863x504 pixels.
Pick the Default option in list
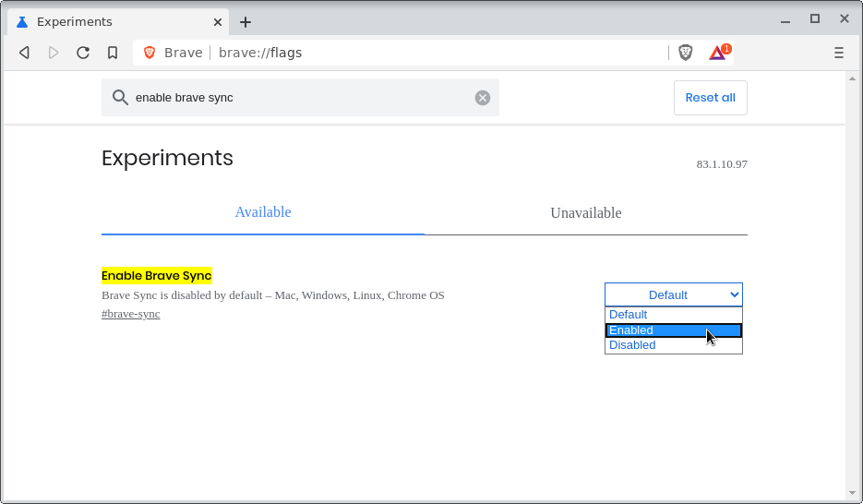[673, 315]
